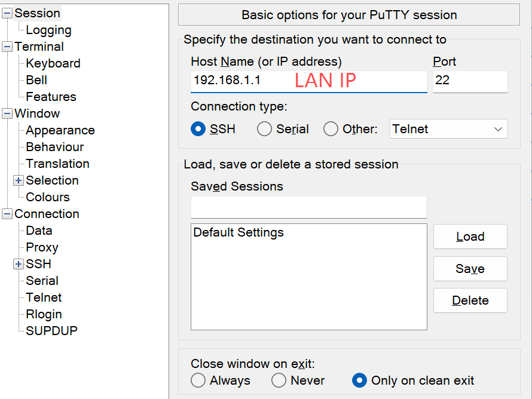
Task: Go to the Colours settings page
Action: coord(48,197)
